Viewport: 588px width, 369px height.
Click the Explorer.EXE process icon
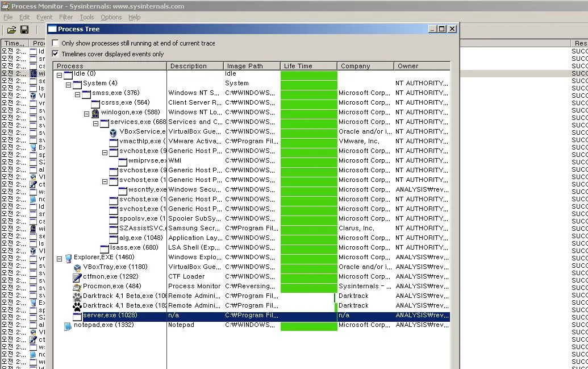[68, 258]
